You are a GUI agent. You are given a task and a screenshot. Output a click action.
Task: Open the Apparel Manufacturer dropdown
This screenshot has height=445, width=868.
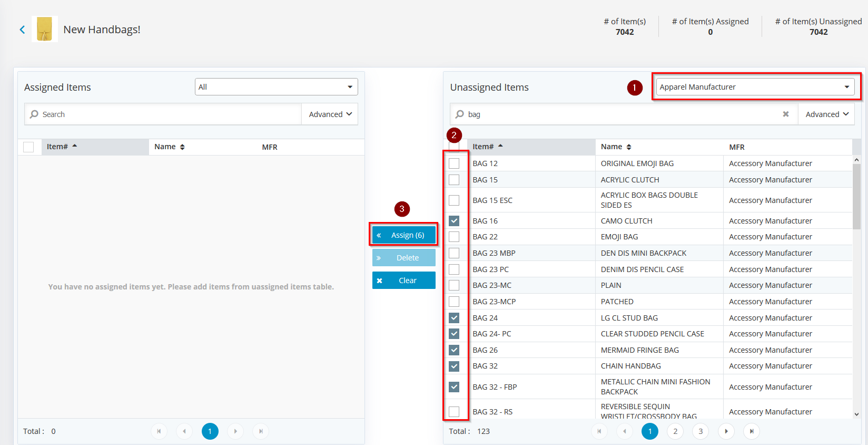(x=755, y=87)
